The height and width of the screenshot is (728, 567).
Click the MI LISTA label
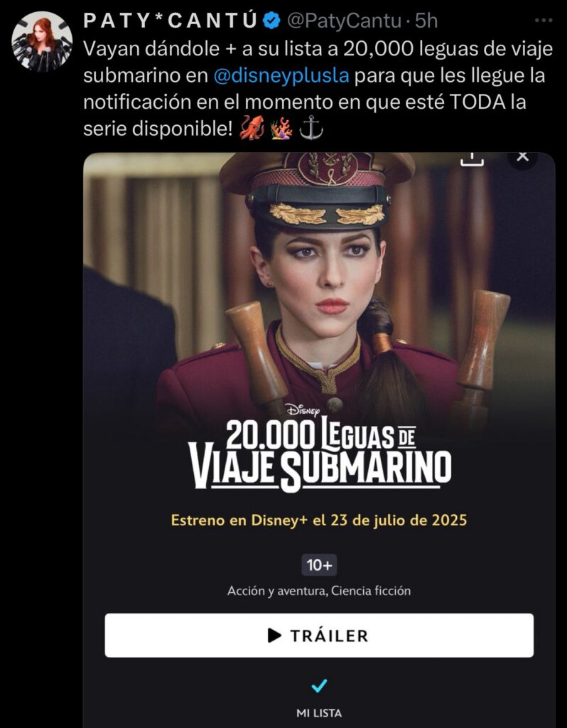click(x=319, y=712)
